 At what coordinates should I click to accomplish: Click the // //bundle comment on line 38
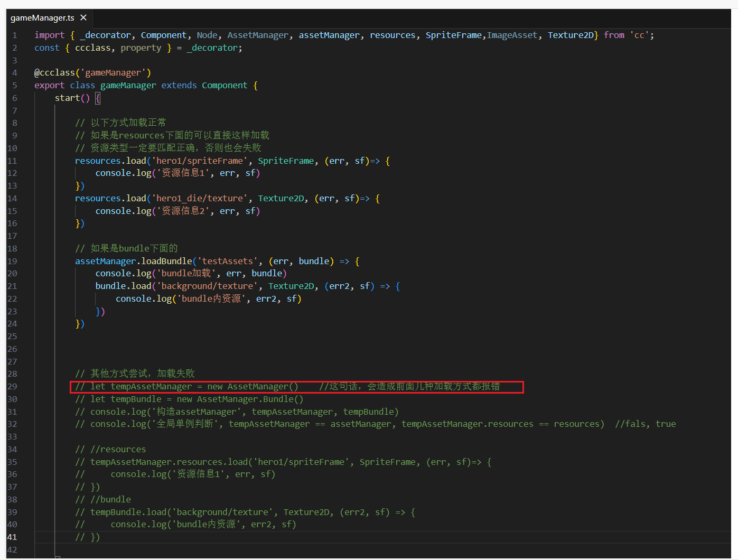[x=103, y=499]
